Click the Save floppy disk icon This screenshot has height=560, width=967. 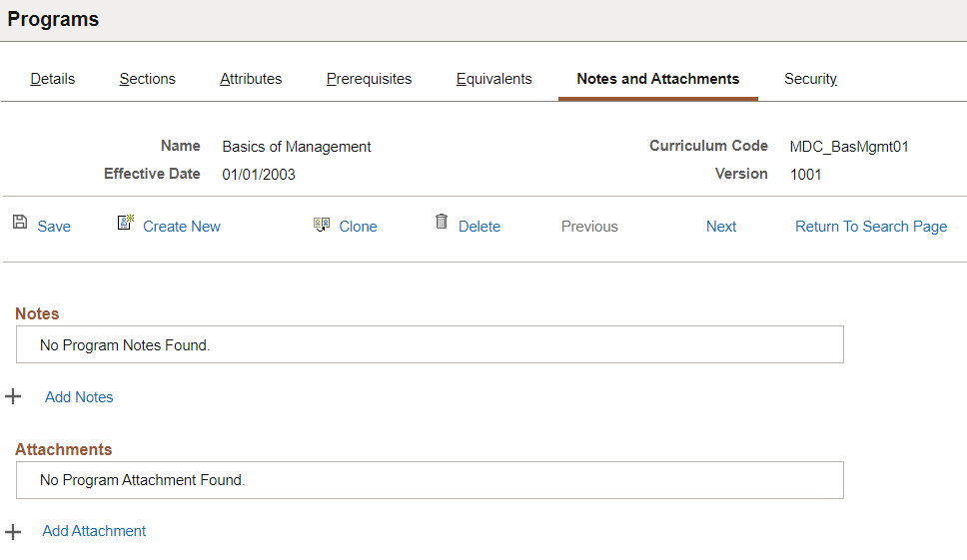click(x=20, y=222)
